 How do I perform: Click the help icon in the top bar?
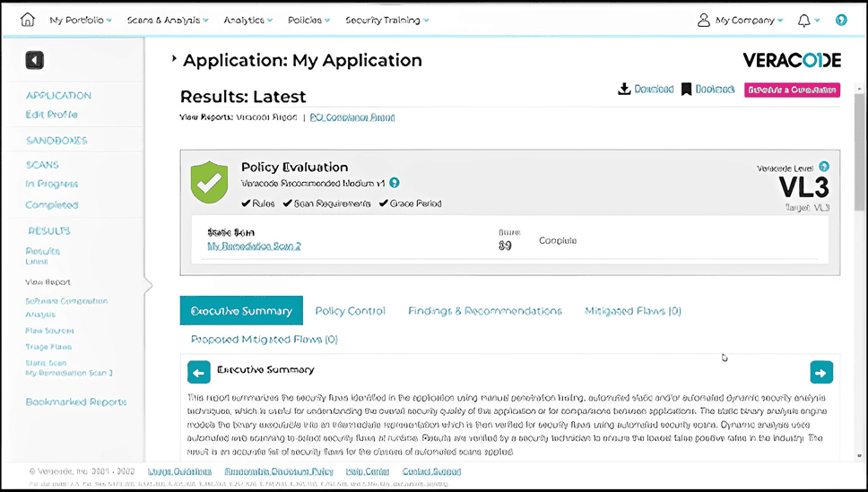(841, 20)
